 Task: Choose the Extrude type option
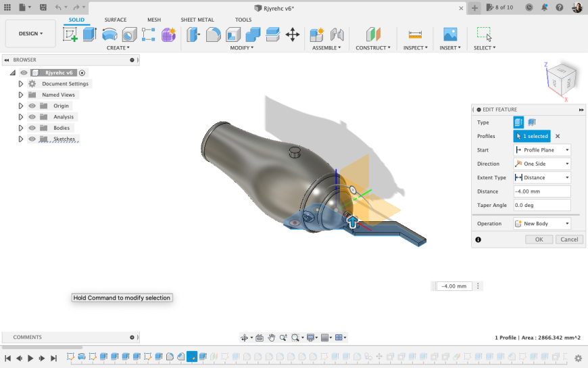(518, 122)
